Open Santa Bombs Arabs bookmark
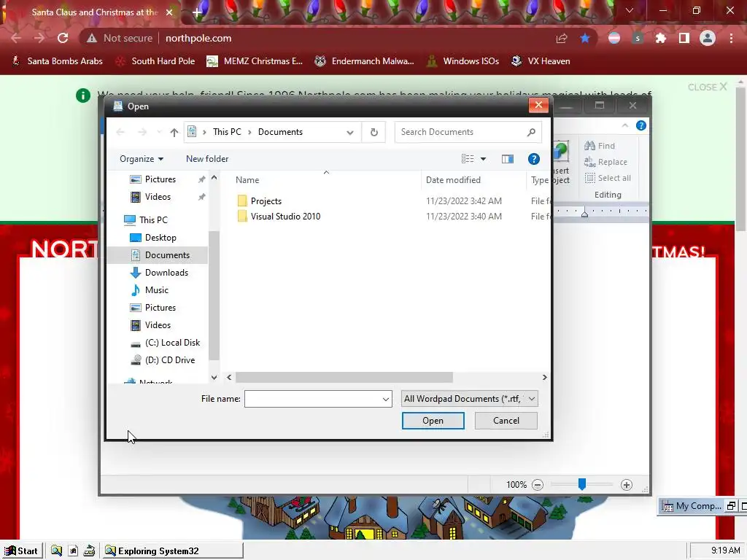747x560 pixels. [57, 61]
